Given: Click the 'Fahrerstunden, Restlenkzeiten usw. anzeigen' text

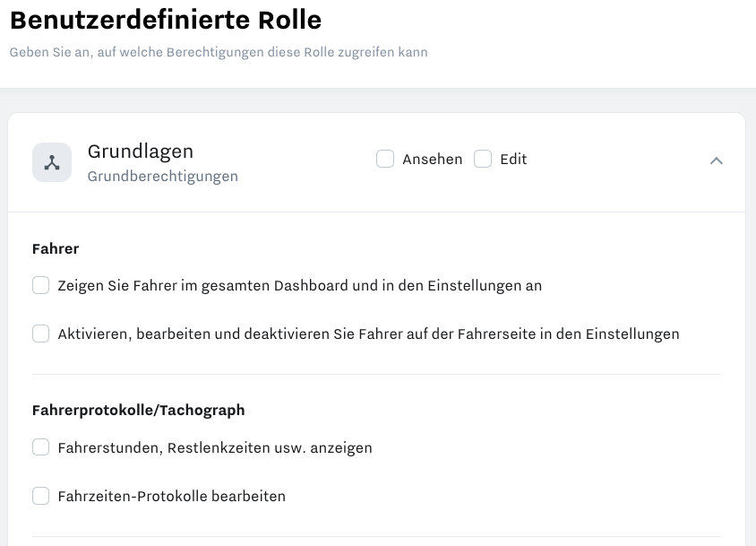Looking at the screenshot, I should [x=214, y=447].
